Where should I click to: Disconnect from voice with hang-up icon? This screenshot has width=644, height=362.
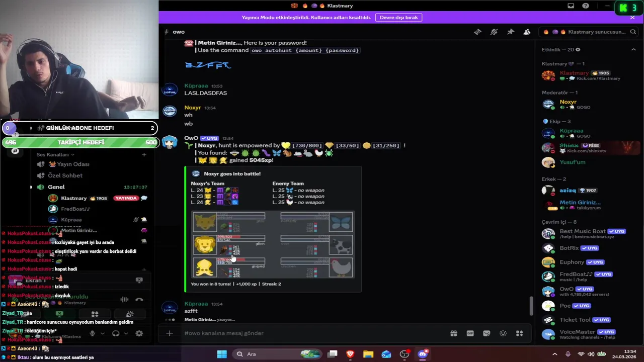(139, 299)
